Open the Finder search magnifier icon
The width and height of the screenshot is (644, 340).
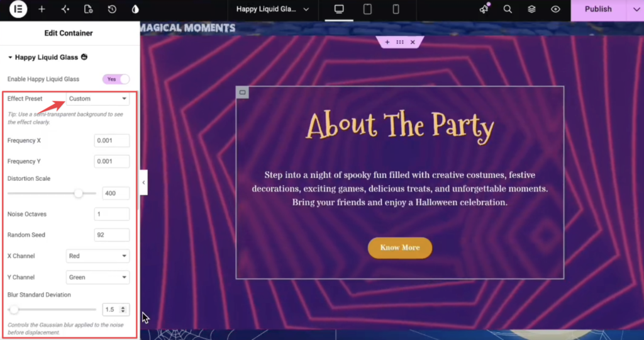click(x=508, y=9)
